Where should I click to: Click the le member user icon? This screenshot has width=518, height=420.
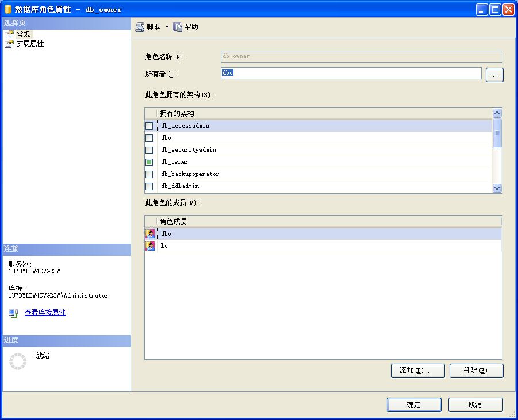coord(150,246)
